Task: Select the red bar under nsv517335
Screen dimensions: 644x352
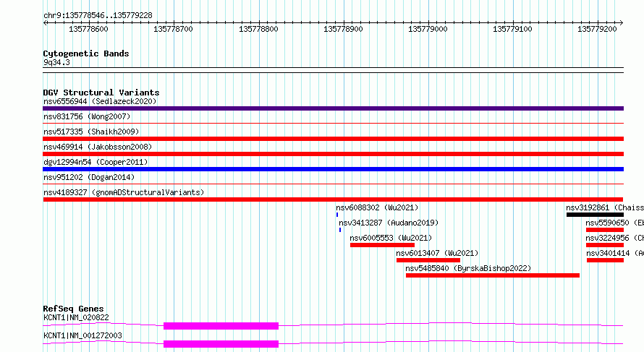Action: click(333, 139)
